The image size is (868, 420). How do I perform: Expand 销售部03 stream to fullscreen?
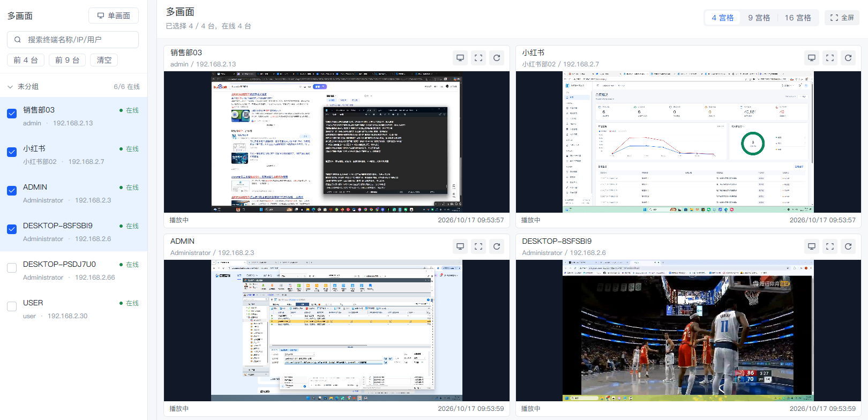click(x=478, y=58)
